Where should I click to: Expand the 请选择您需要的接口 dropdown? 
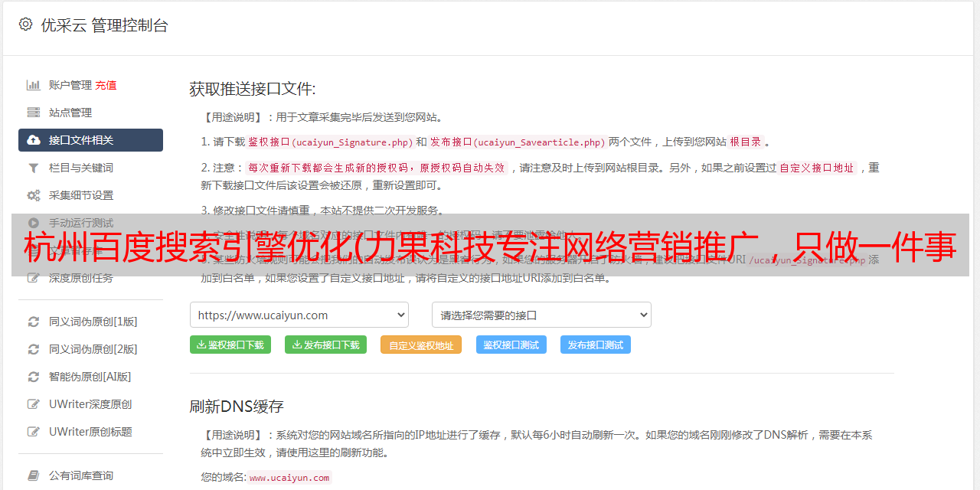tap(541, 315)
